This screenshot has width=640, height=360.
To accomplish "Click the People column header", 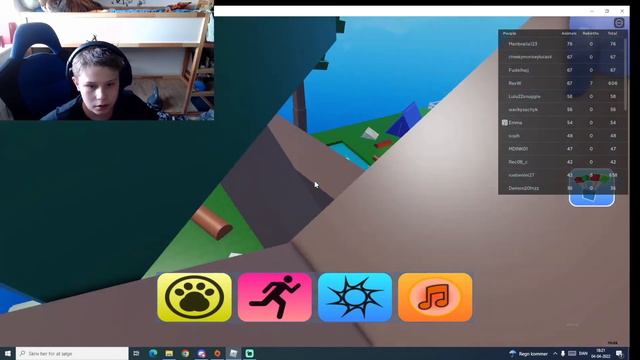I will coord(509,33).
